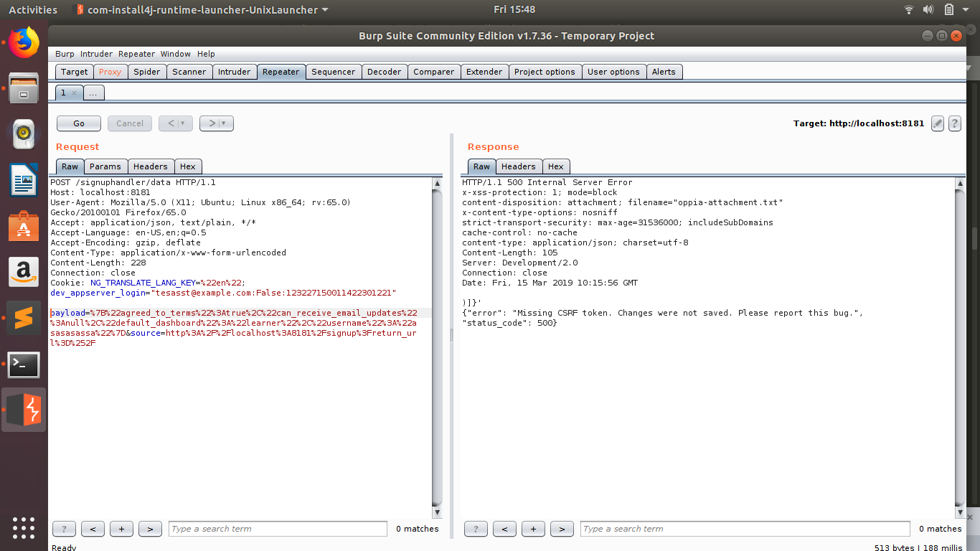The height and width of the screenshot is (551, 980).
Task: Open the Window menu
Action: 175,54
